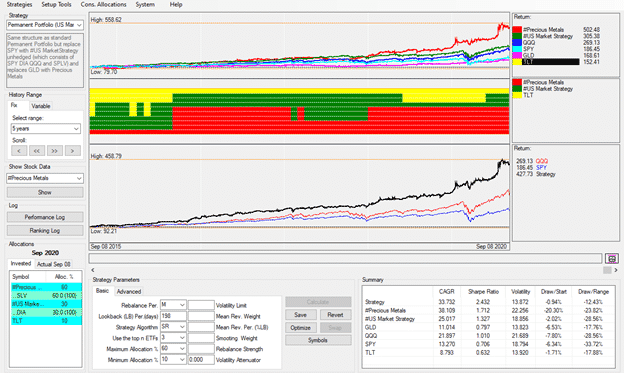This screenshot has width=624, height=373.
Task: Click the Volatility Attenuator input field
Action: (x=201, y=359)
